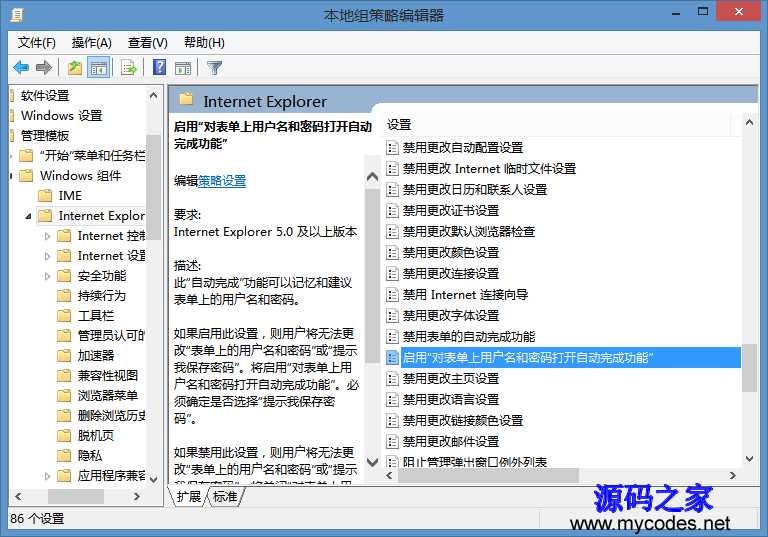The image size is (768, 537).
Task: Open the Help toolbar icon
Action: click(x=159, y=67)
